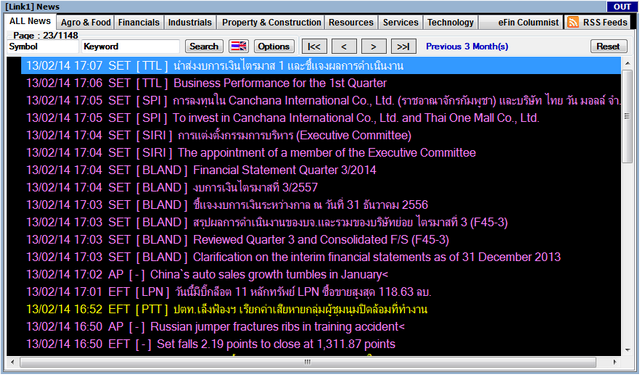Image resolution: width=640 pixels, height=375 pixels.
Task: Click the news list scroll-down arrow
Action: 627,350
